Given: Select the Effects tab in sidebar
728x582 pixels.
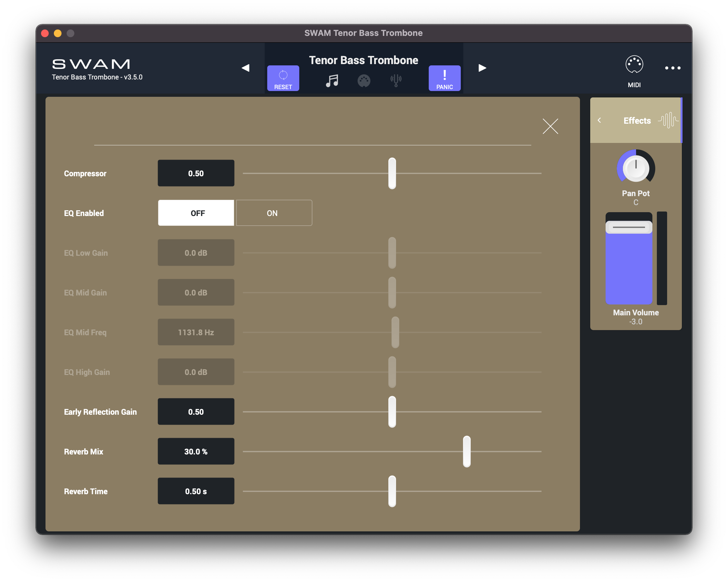Looking at the screenshot, I should pyautogui.click(x=636, y=120).
